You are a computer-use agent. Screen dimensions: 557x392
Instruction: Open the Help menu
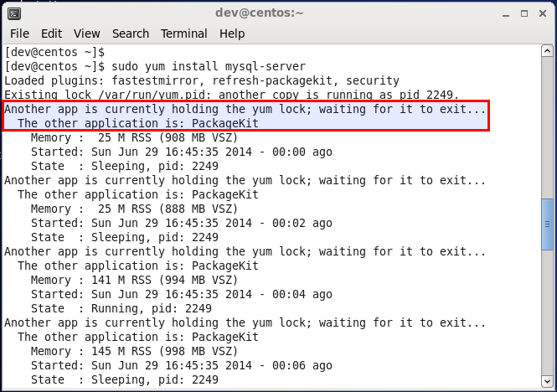[232, 34]
